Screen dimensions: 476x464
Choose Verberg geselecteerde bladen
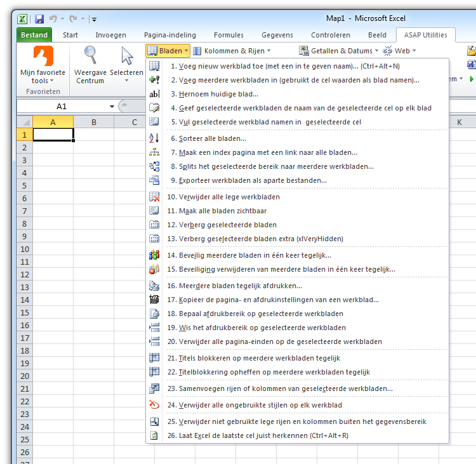[x=298, y=225]
